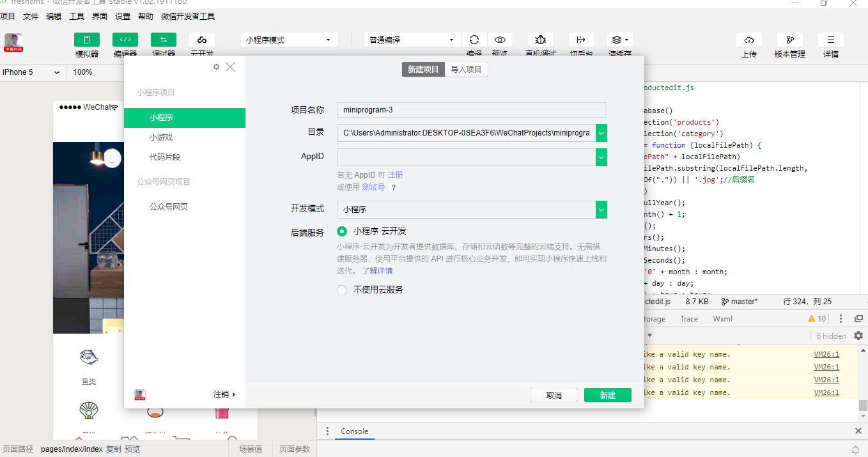Click the git branch master* indicator

740,301
